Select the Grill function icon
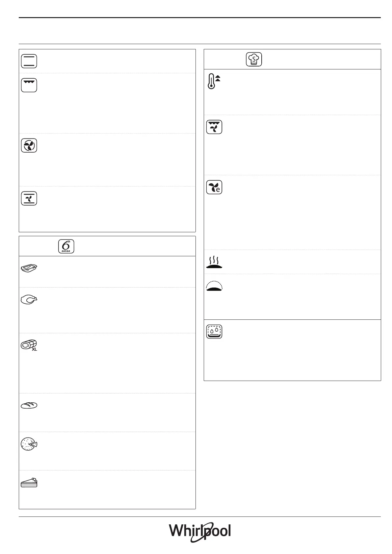The width and height of the screenshot is (392, 554). point(29,85)
